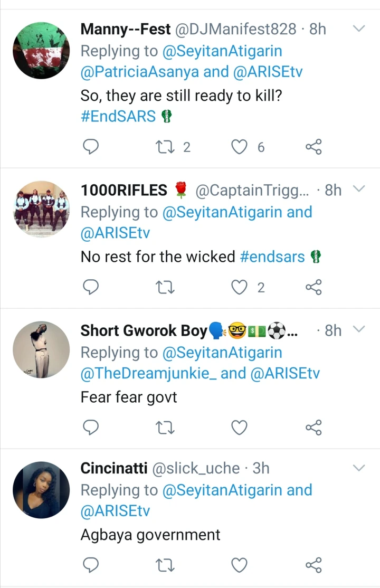Like the 'No rest for the wicked' tweet
Screen dimensions: 380x588
pos(240,288)
